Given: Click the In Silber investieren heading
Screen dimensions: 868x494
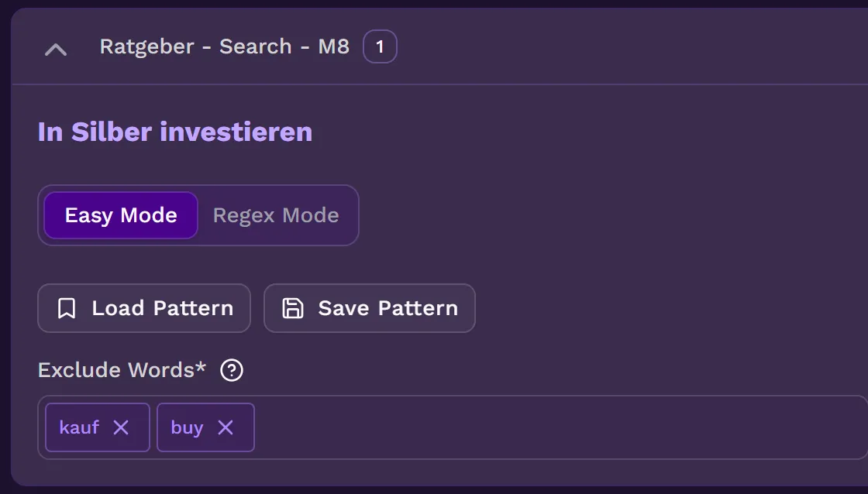Looking at the screenshot, I should (x=175, y=132).
